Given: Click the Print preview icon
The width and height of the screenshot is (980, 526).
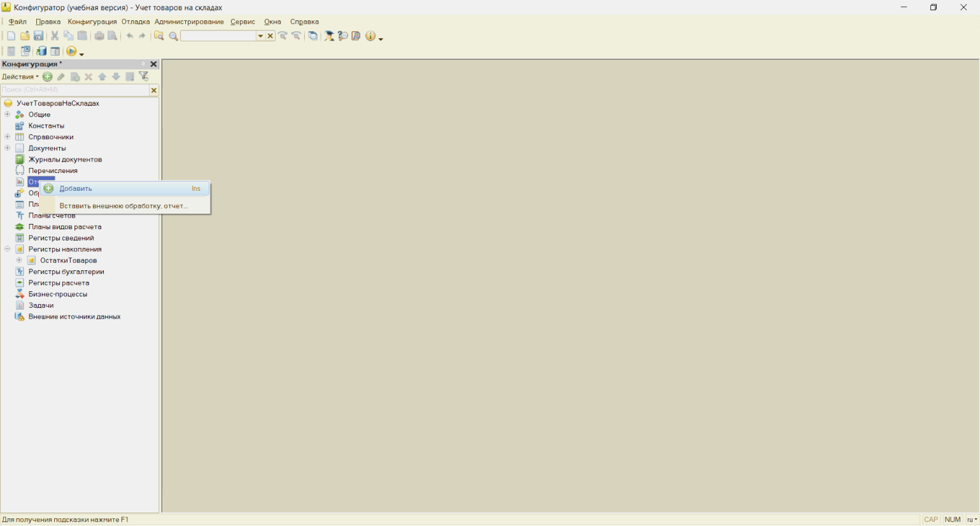Looking at the screenshot, I should 113,36.
